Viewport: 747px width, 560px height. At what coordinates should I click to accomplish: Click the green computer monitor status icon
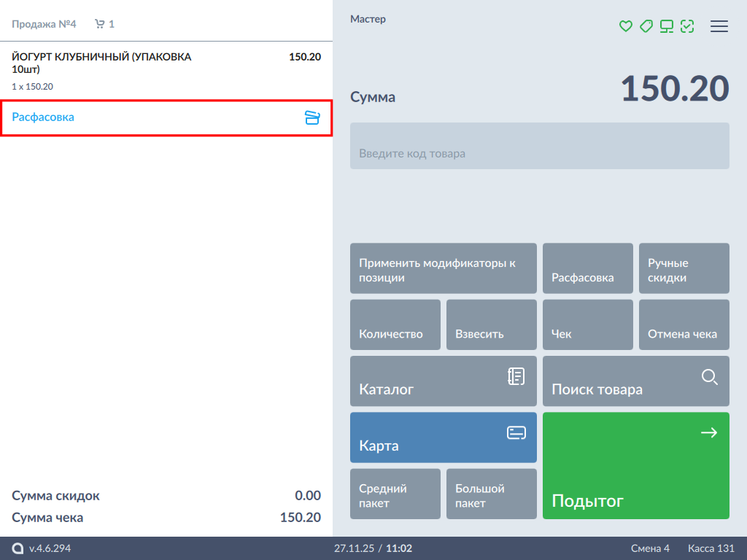[x=666, y=26]
